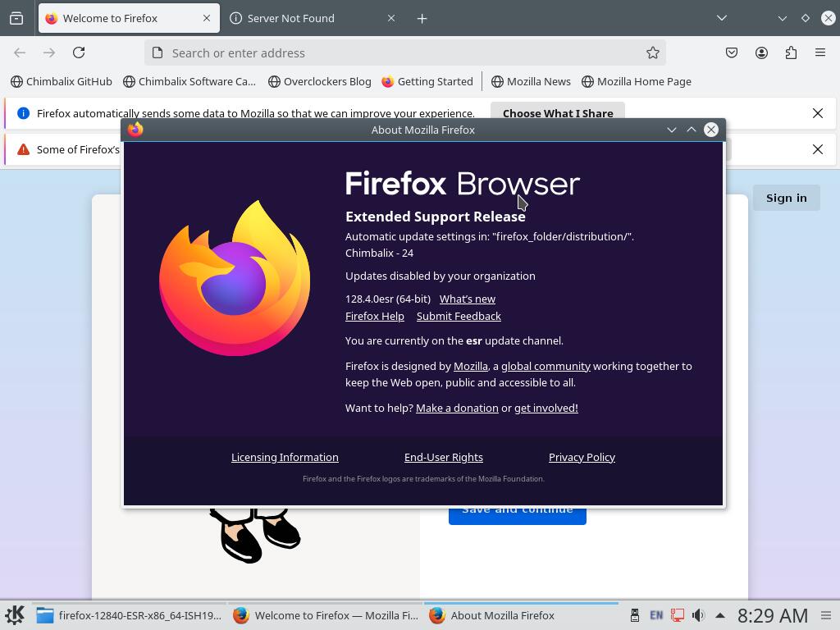840x630 pixels.
Task: Maximize the main Firefox window diamond button
Action: tap(806, 18)
